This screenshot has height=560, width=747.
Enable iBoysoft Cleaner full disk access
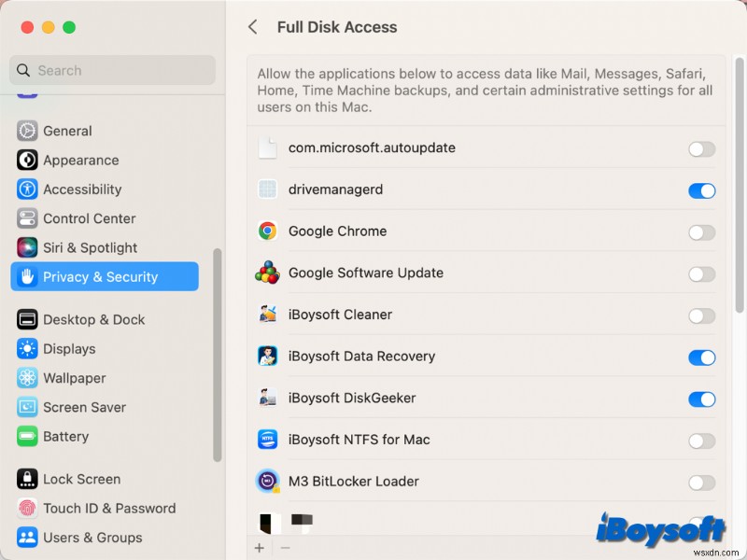(702, 315)
